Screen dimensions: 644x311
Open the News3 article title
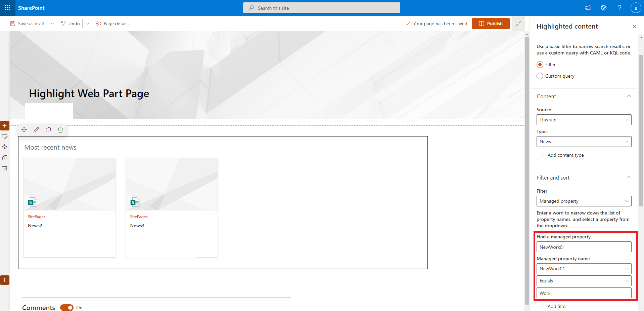(137, 226)
